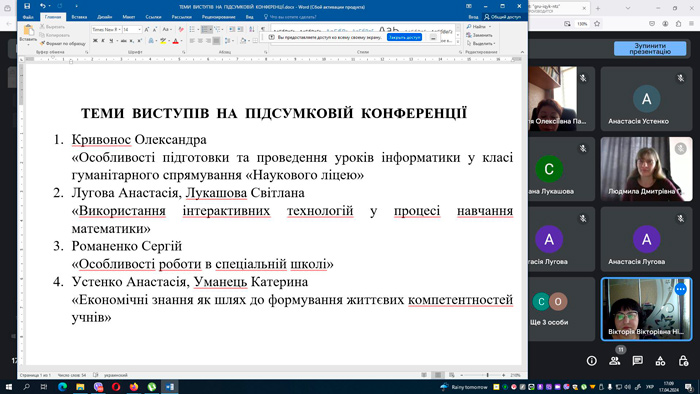Screen dimensions: 700x394
Task: Toggle justify paragraph alignment
Action: coord(217,41)
